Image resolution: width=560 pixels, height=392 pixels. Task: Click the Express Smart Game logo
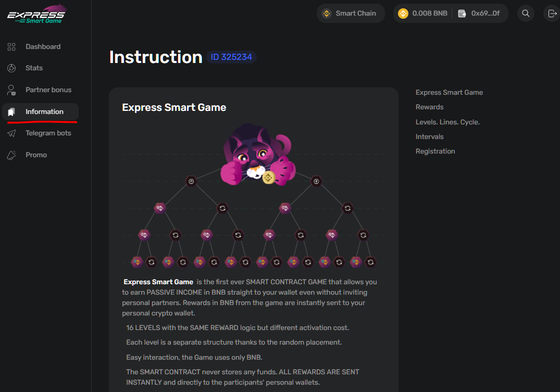click(x=37, y=14)
